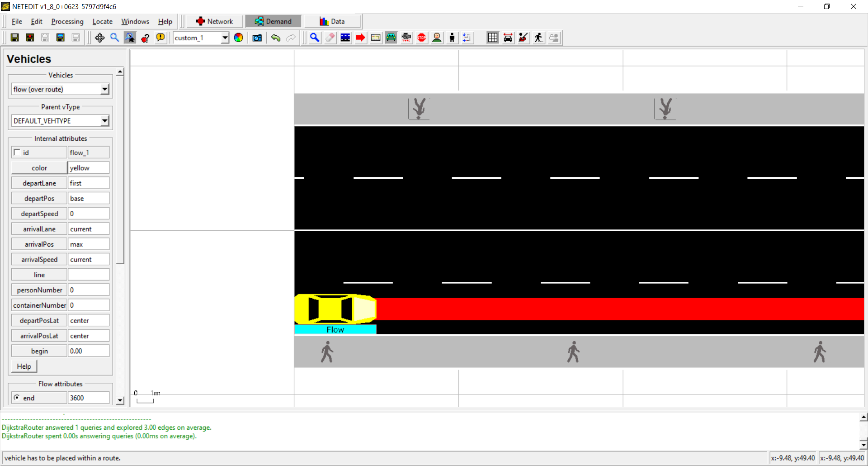Click the screenshot camera icon

coord(257,38)
